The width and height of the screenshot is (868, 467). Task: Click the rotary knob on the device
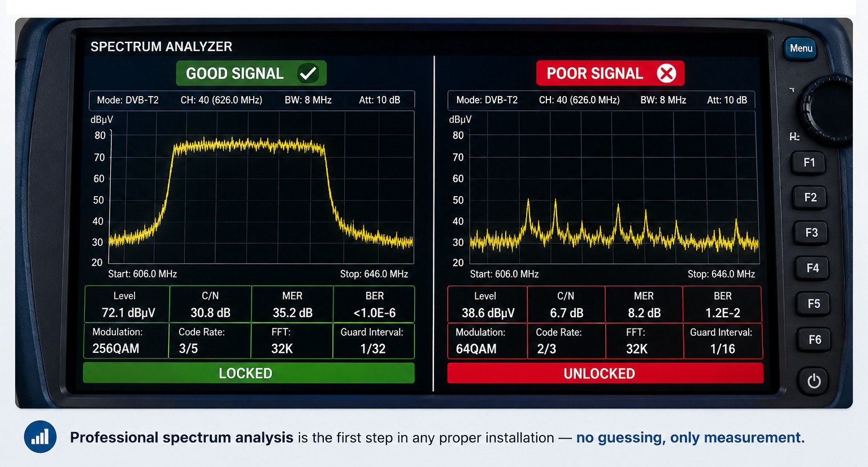click(x=830, y=109)
